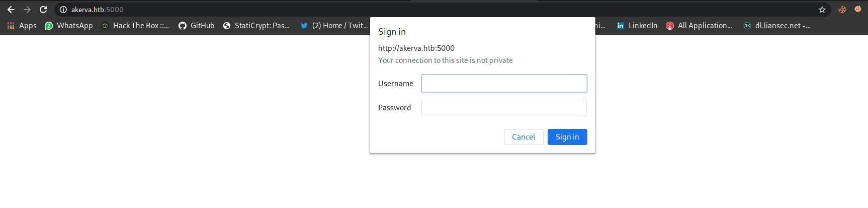Click the browser back arrow
The height and width of the screenshot is (208, 868).
[x=11, y=10]
